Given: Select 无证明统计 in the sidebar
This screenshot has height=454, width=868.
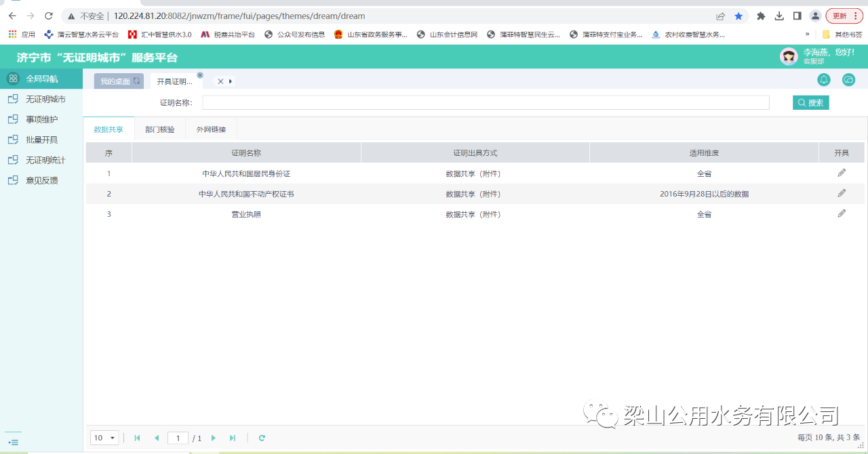Looking at the screenshot, I should (45, 160).
